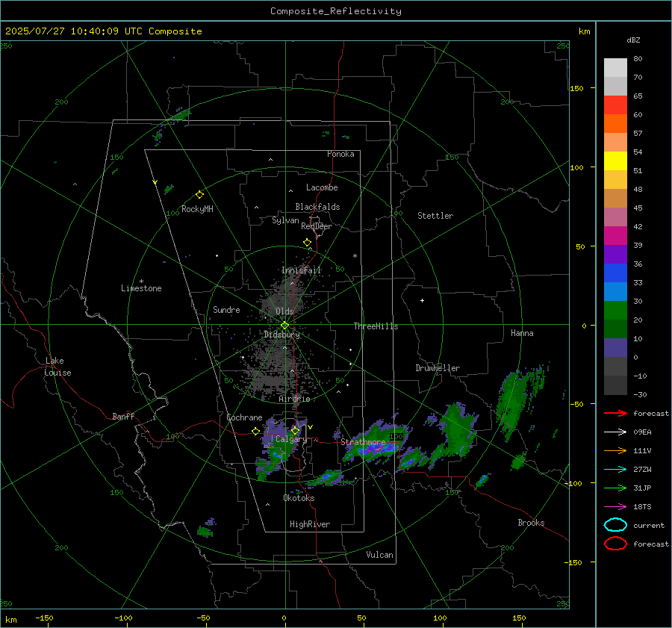672x628 pixels.
Task: Pick the purple swatch between 39 and 36
Action: (x=615, y=254)
